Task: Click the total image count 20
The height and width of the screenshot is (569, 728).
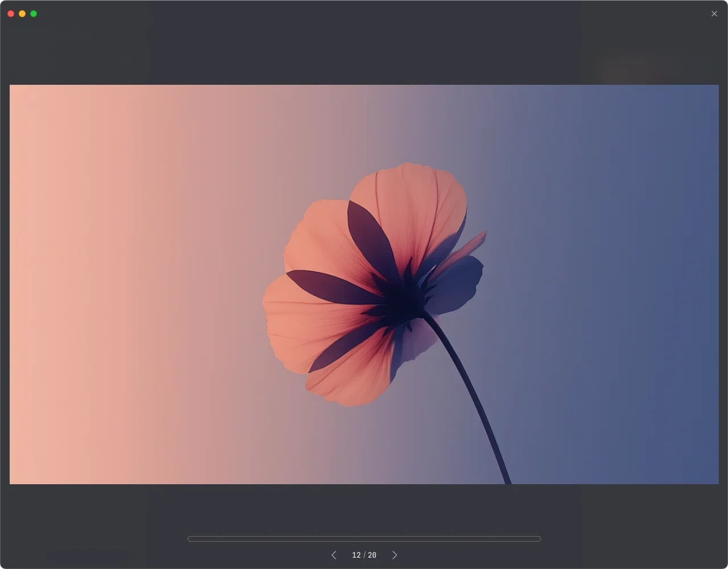Action: tap(372, 555)
